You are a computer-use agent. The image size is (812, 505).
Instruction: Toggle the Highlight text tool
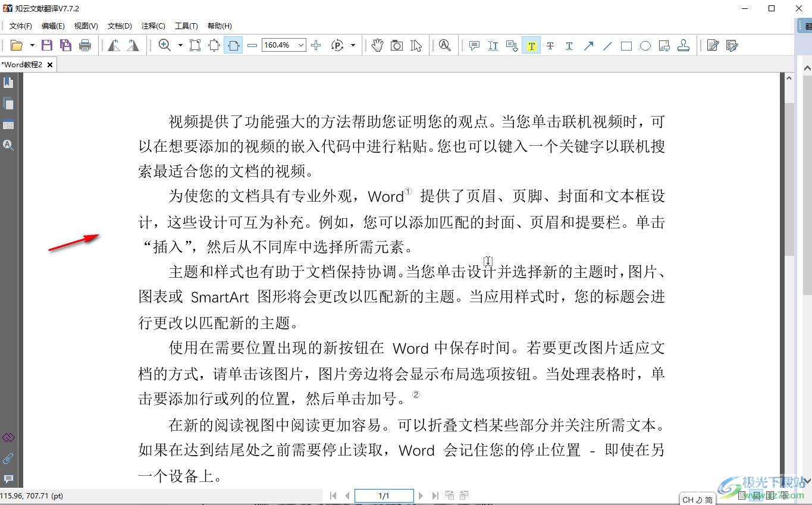531,45
